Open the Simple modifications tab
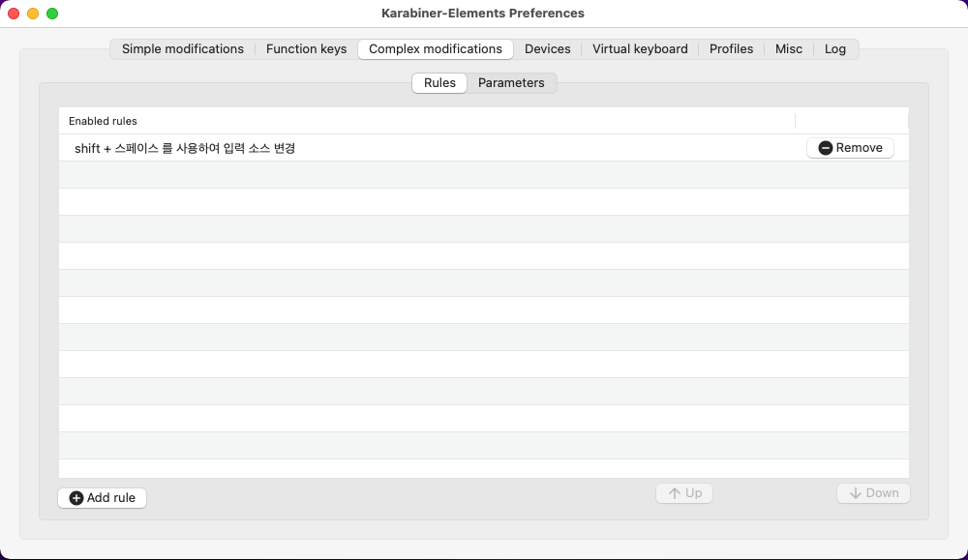This screenshot has width=968, height=560. click(183, 49)
